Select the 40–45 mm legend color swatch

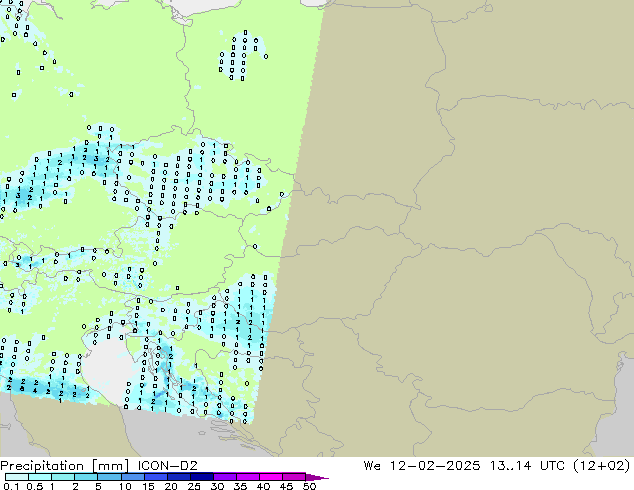tap(271, 477)
